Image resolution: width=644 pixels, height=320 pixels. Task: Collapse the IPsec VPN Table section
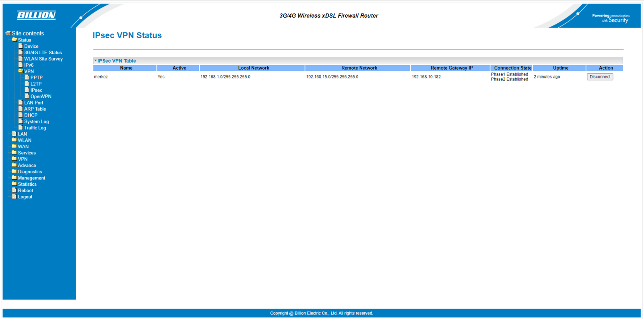[x=96, y=61]
